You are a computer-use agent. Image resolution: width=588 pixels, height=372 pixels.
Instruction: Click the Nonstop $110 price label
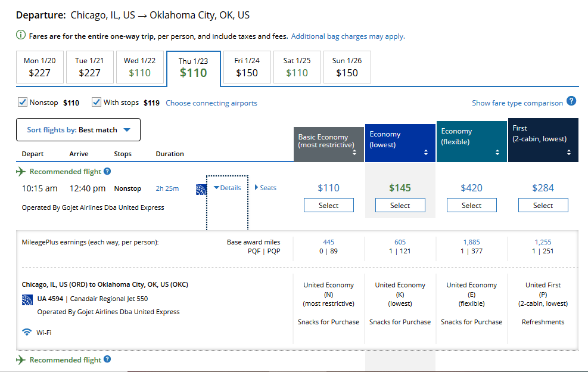click(71, 103)
